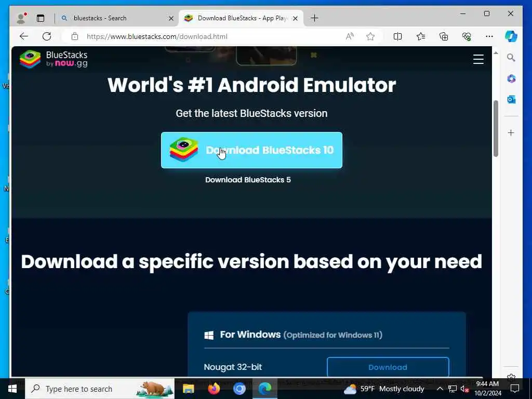
Task: Go back to the previous page
Action: 23,36
